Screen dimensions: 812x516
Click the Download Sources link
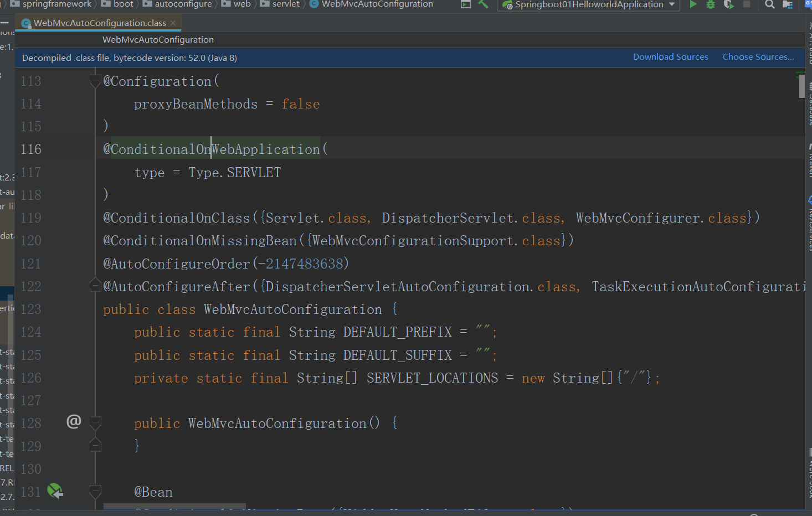click(x=670, y=57)
